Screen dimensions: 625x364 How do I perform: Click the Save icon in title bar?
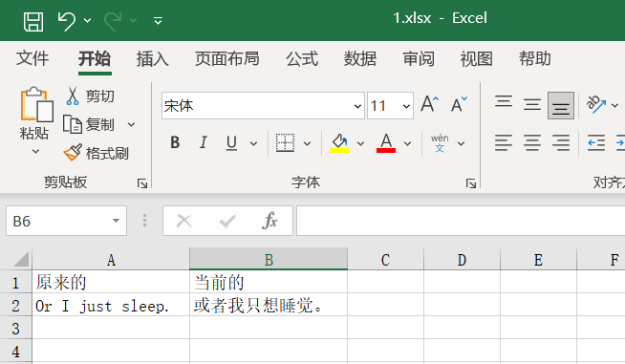(x=33, y=21)
